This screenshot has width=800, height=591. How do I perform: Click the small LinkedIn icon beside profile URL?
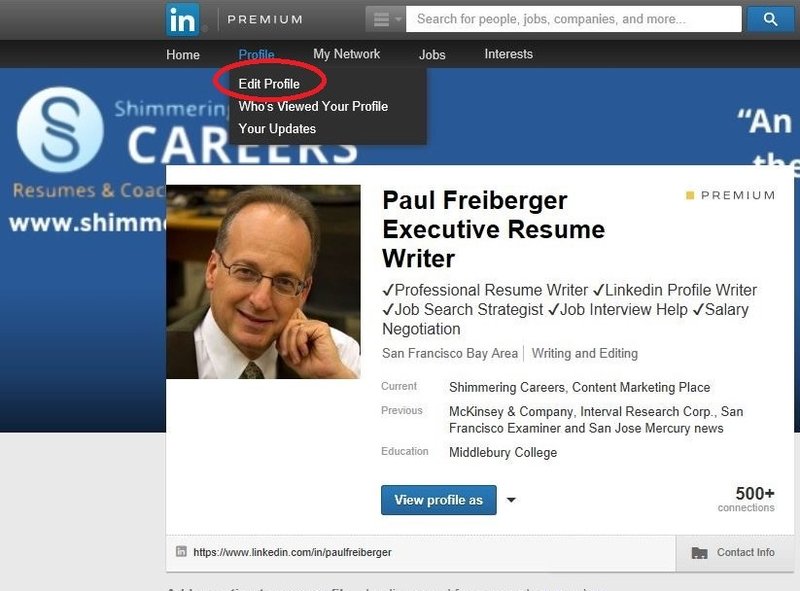[181, 551]
